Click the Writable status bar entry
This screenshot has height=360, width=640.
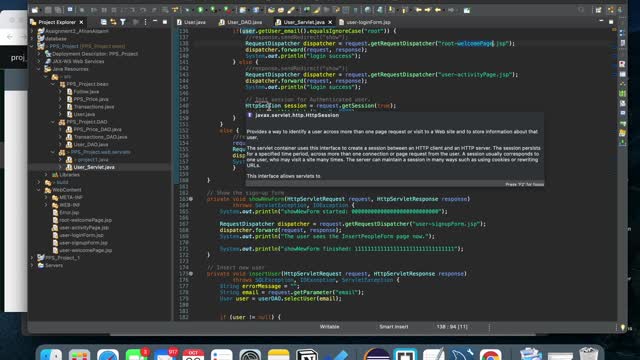(329, 327)
